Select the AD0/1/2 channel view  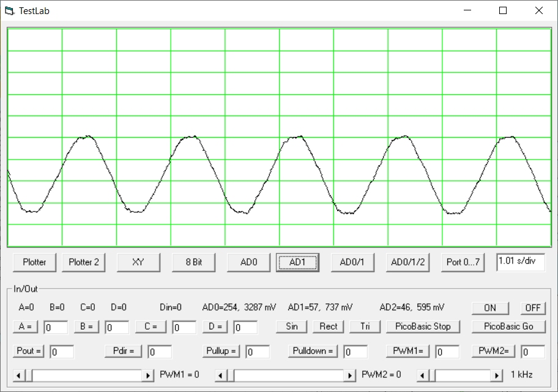click(x=407, y=262)
